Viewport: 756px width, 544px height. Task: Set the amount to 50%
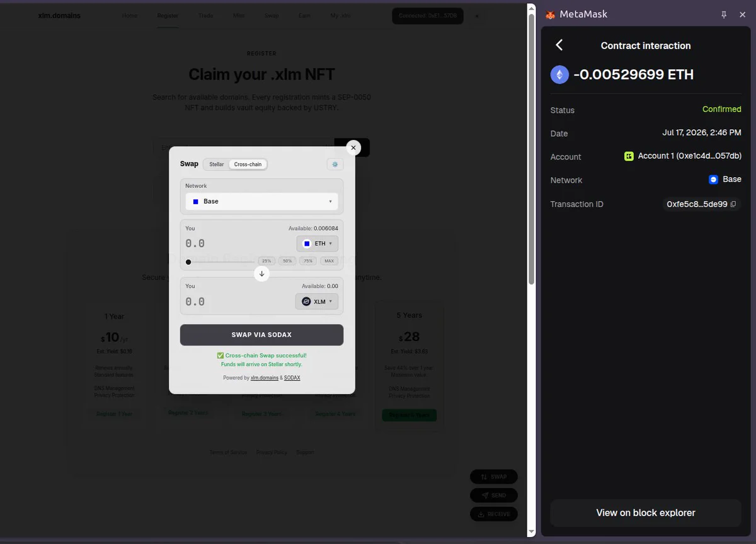pyautogui.click(x=287, y=261)
